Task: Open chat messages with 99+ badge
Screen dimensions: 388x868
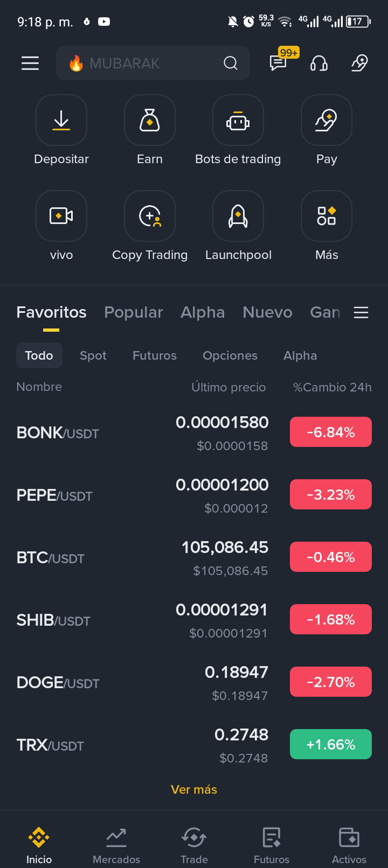Action: point(278,63)
